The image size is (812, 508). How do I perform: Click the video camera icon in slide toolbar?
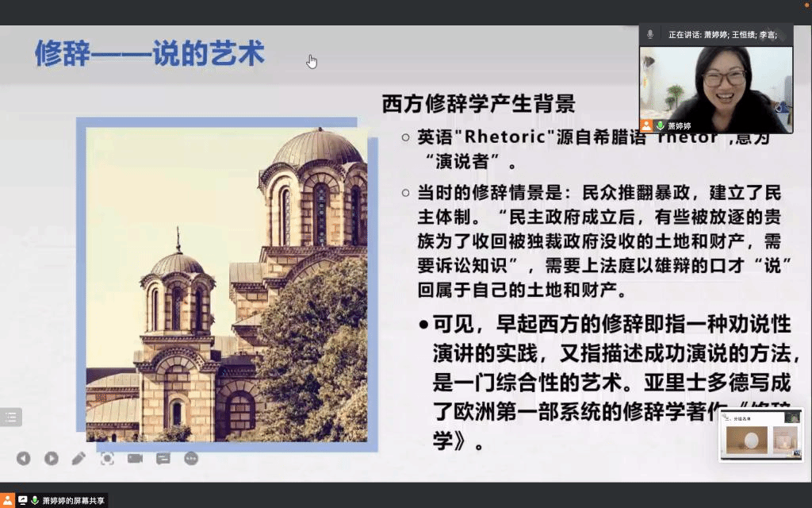[x=135, y=458]
